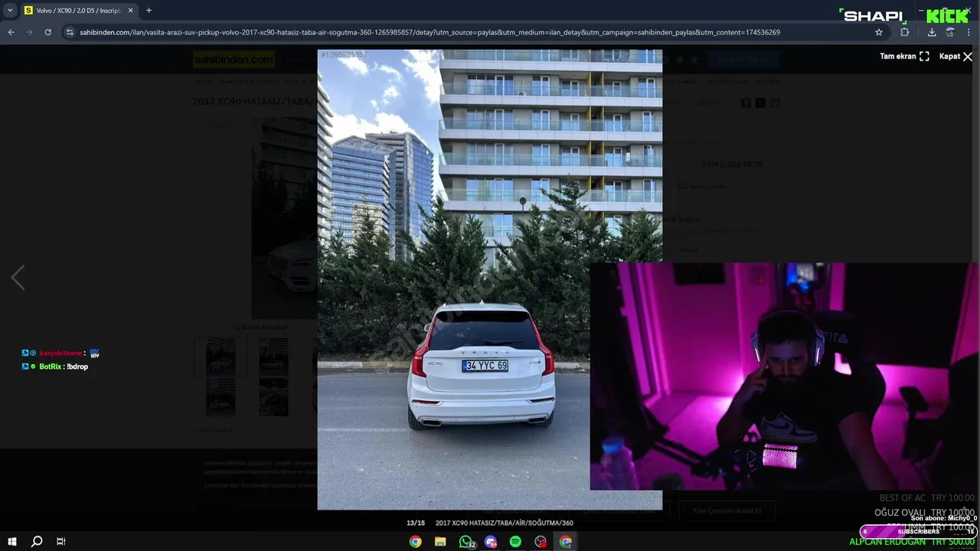The width and height of the screenshot is (980, 551).
Task: Open WhatsApp from the taskbar
Action: point(465,542)
